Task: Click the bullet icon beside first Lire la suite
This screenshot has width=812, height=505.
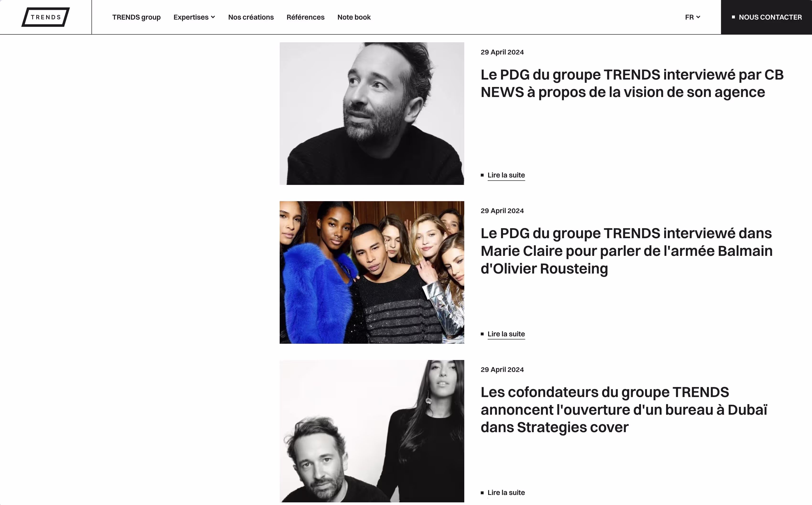Action: [x=482, y=175]
